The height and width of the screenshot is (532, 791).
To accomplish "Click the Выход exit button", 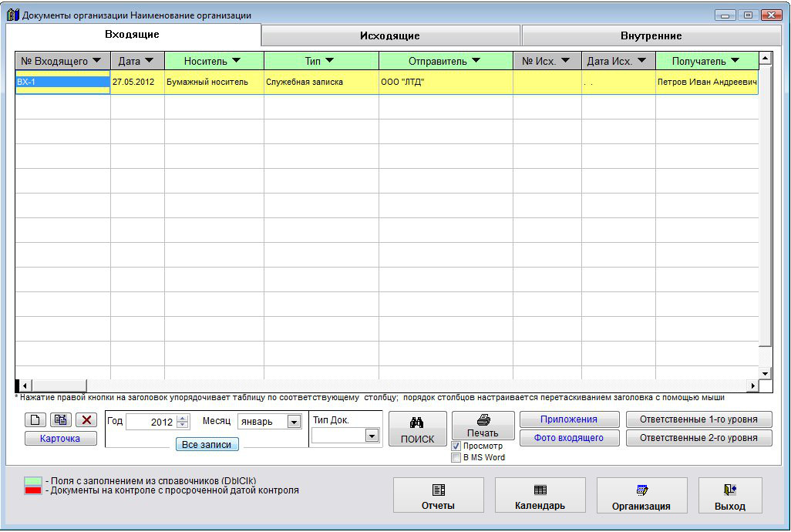I will (729, 496).
